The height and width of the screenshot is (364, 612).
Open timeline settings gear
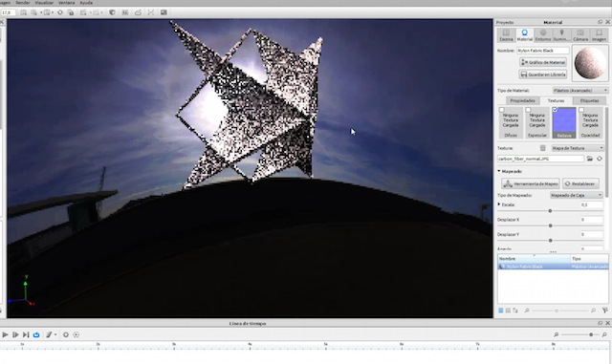[x=66, y=334]
